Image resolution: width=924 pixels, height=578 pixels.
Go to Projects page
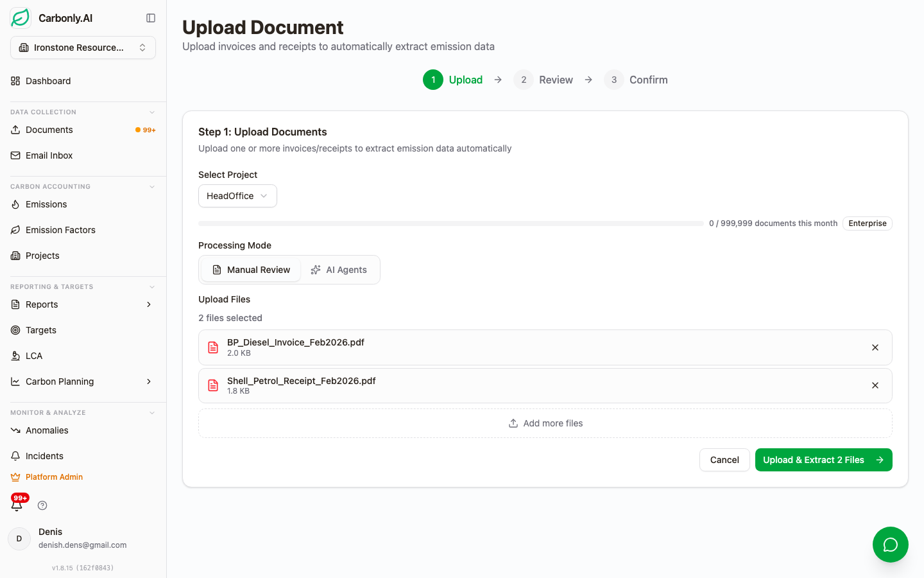(83, 256)
